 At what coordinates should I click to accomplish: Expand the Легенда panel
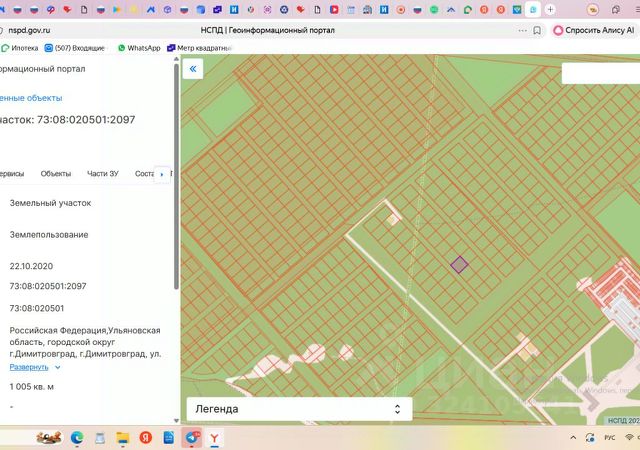pyautogui.click(x=299, y=409)
